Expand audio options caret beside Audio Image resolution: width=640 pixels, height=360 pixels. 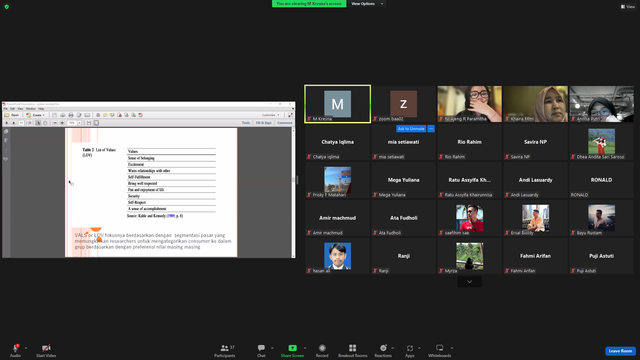click(26, 348)
